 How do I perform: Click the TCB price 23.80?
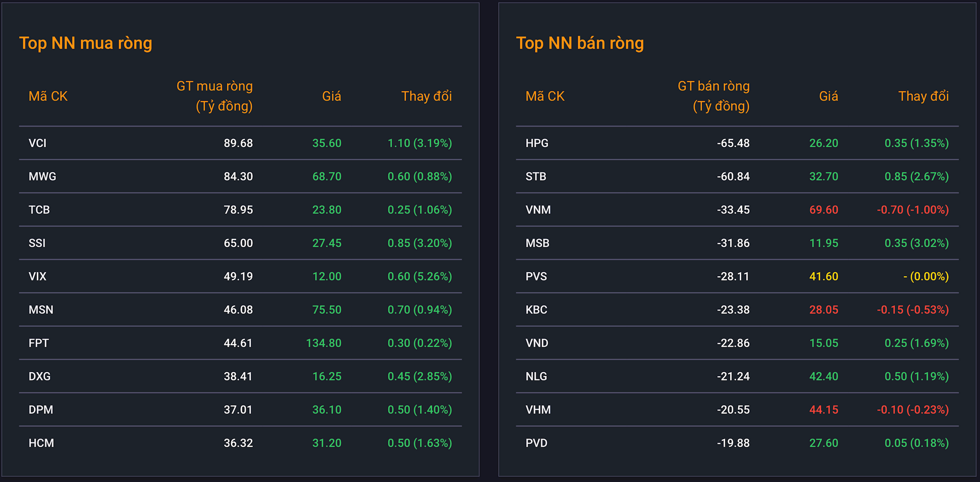click(x=327, y=210)
